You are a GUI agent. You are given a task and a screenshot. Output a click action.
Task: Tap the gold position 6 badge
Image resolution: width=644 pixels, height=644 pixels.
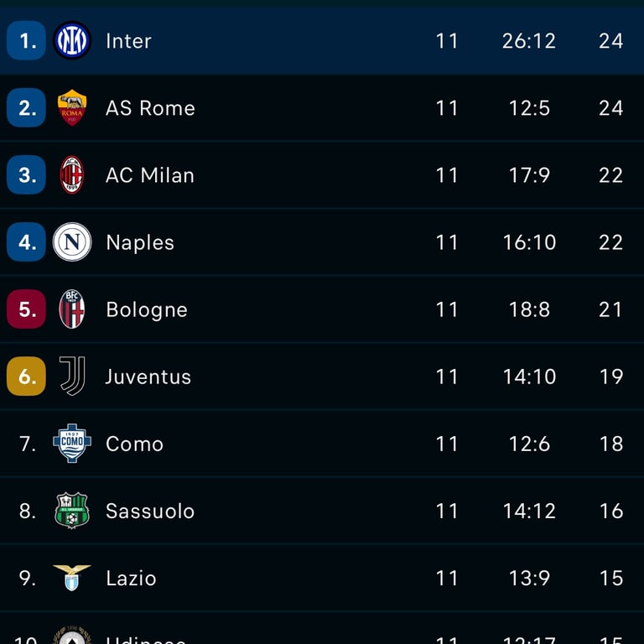tap(26, 376)
